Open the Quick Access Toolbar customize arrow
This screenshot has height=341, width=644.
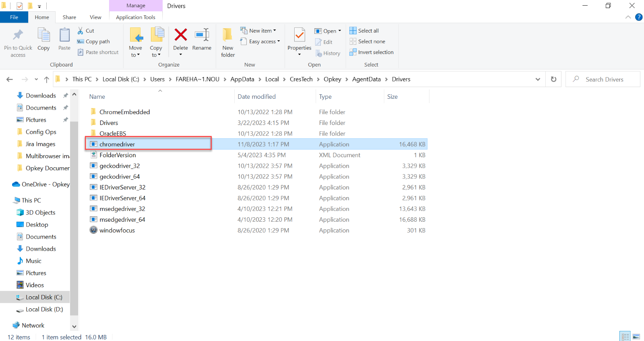(x=39, y=6)
